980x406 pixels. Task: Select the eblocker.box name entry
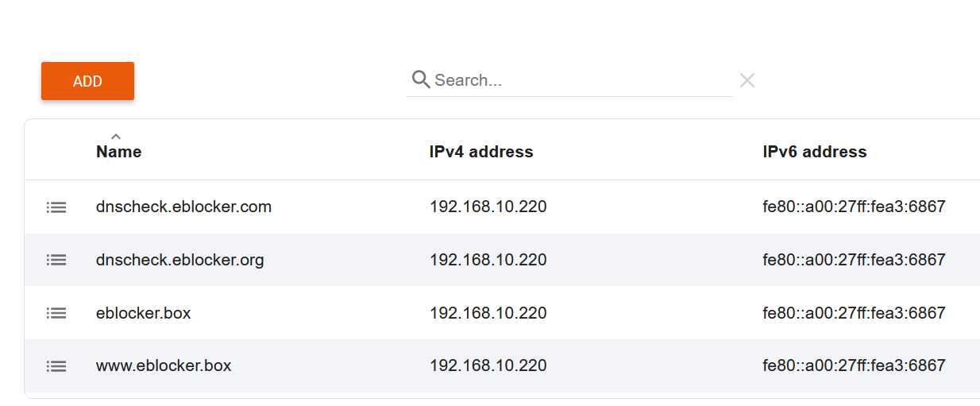(144, 313)
